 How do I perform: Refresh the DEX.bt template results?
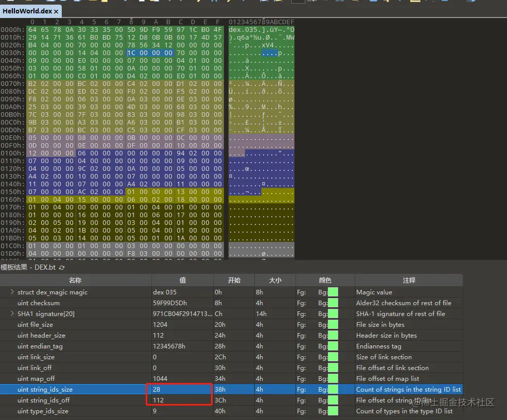click(62, 268)
